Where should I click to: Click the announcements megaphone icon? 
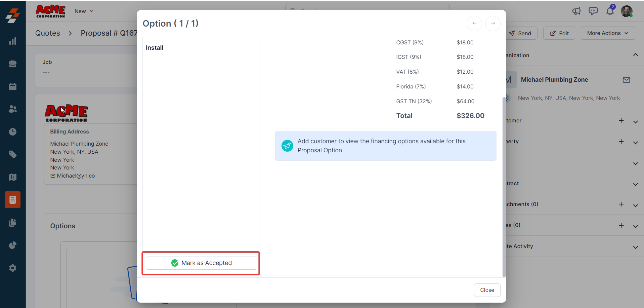576,11
